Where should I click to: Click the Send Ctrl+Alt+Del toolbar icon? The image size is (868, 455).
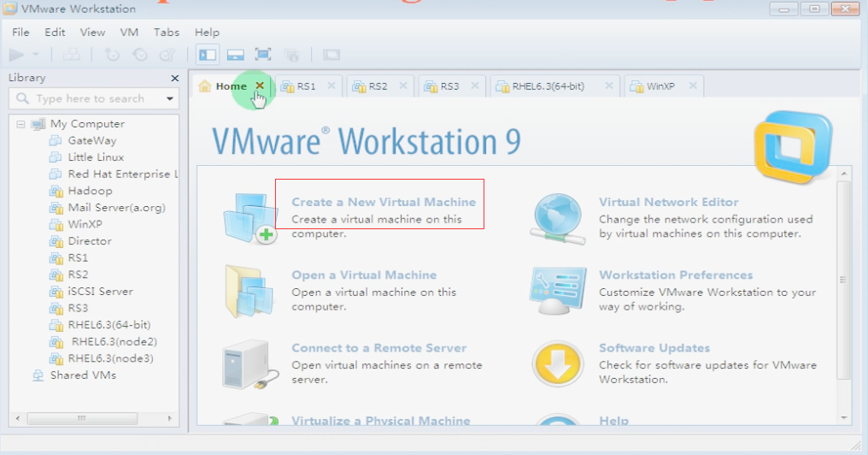click(71, 55)
